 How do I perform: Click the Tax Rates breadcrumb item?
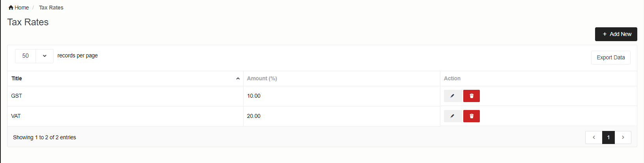pyautogui.click(x=51, y=8)
